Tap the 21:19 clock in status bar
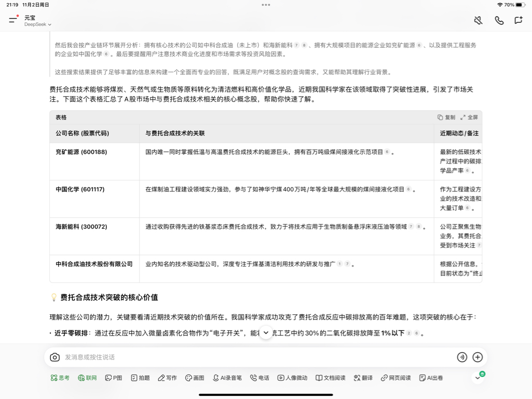Viewport: 532px width, 399px height. [x=12, y=5]
